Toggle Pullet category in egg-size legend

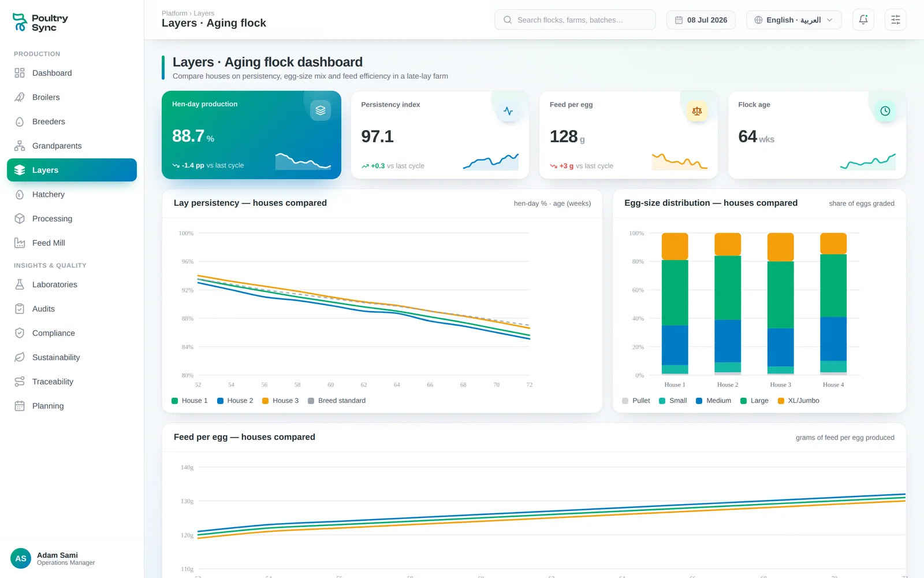point(636,401)
